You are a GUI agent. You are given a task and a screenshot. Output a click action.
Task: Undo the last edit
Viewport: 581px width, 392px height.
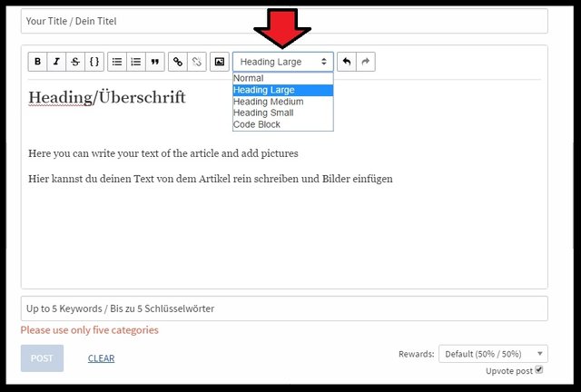click(347, 62)
